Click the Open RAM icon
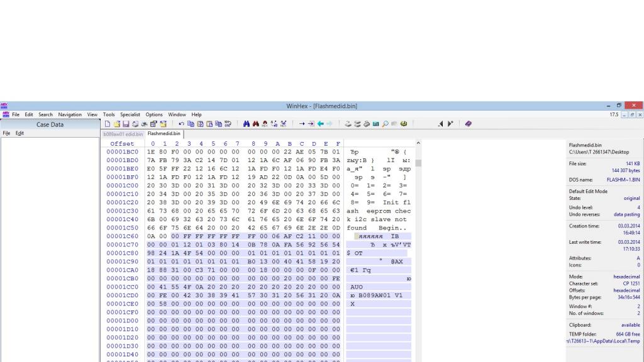This screenshot has height=362, width=644. [x=367, y=124]
